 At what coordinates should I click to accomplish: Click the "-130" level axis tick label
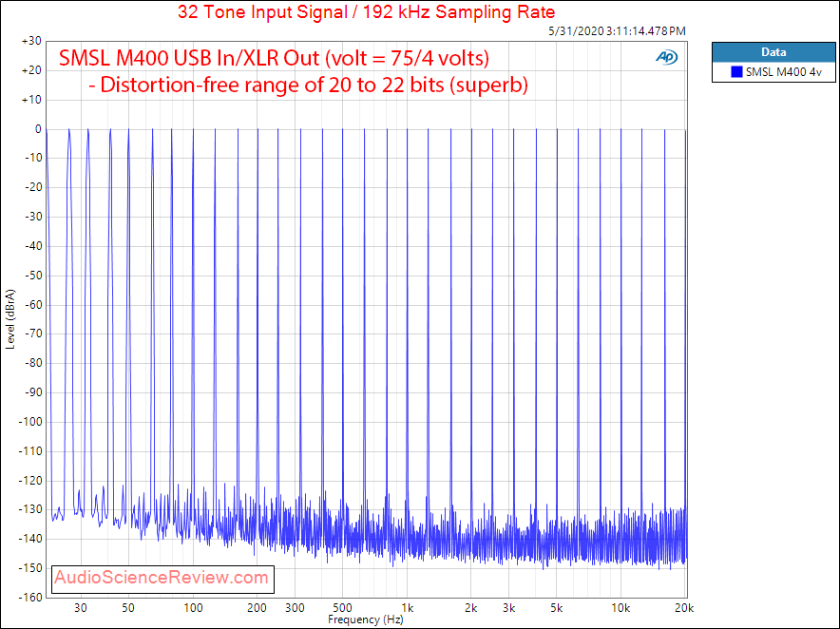pyautogui.click(x=30, y=509)
